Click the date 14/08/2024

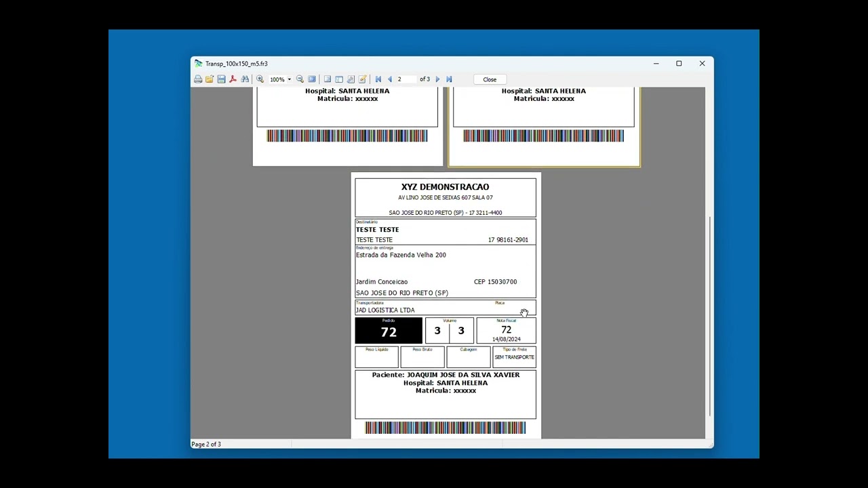tap(507, 340)
